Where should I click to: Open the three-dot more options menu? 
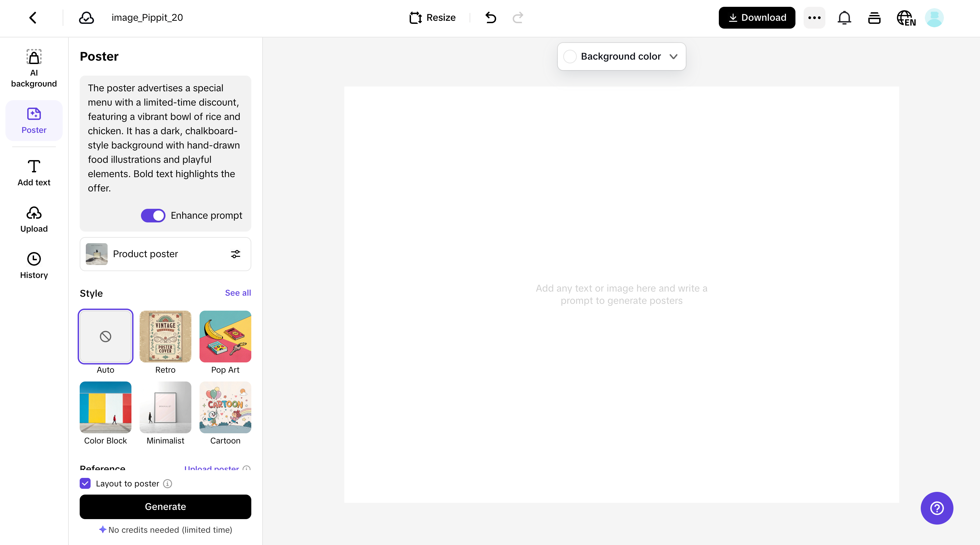tap(814, 17)
